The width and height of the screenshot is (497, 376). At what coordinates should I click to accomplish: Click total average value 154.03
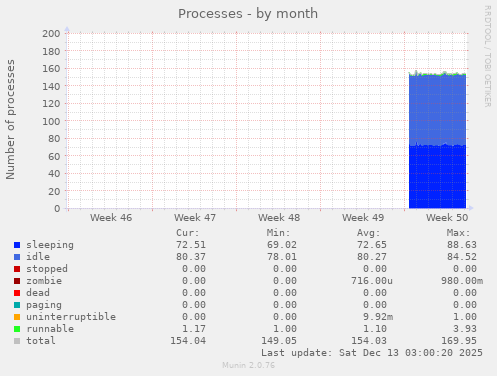coord(369,341)
